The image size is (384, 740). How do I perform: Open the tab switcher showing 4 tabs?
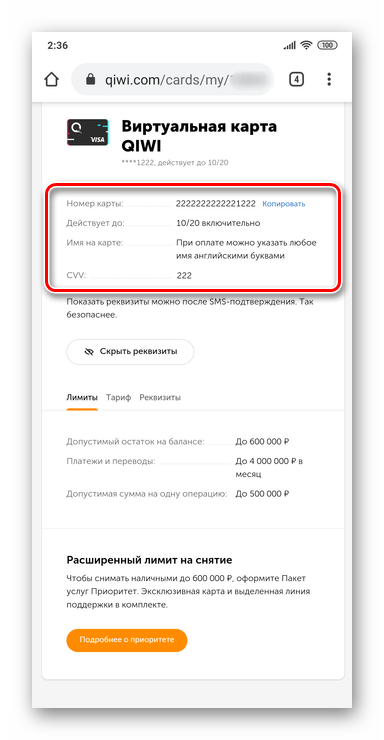(x=296, y=79)
